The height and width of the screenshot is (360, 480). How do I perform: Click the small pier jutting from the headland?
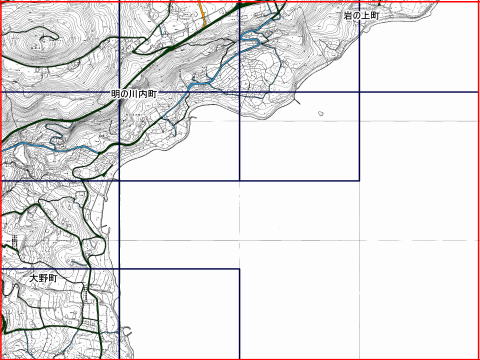point(297,100)
